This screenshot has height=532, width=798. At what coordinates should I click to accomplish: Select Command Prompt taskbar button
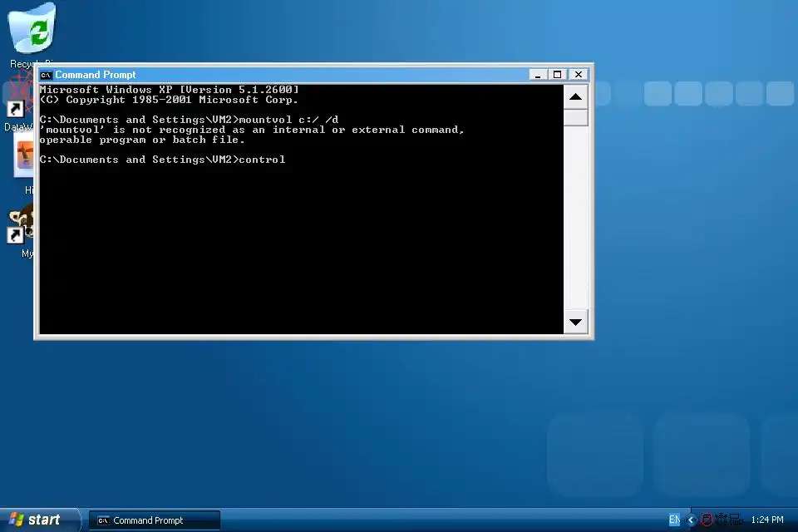point(155,520)
